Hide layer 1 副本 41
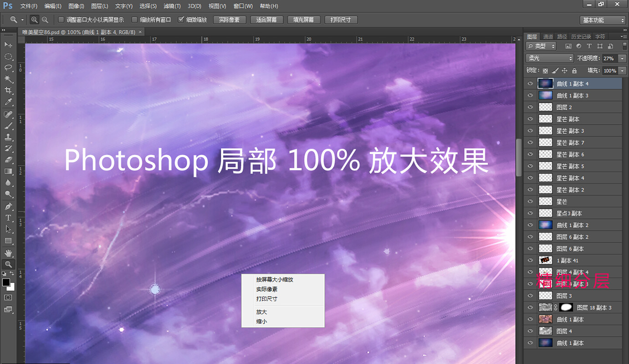This screenshot has width=629, height=364. click(x=530, y=260)
